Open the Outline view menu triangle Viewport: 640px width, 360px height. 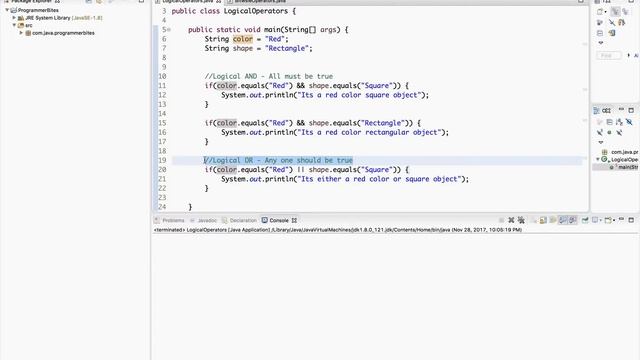[600, 142]
